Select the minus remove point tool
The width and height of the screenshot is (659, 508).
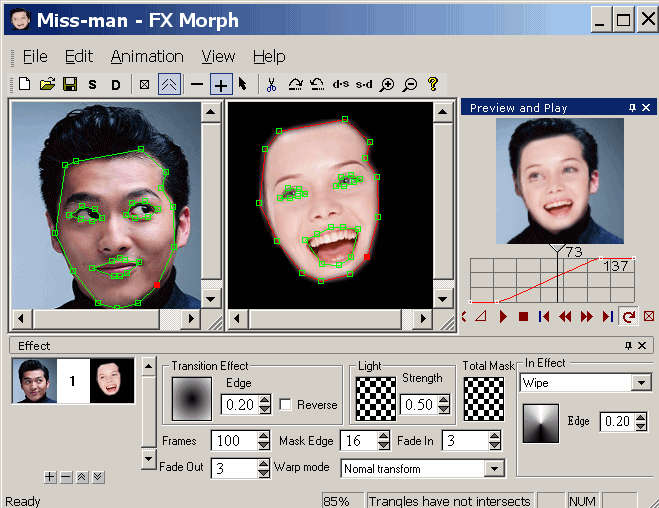pos(197,84)
